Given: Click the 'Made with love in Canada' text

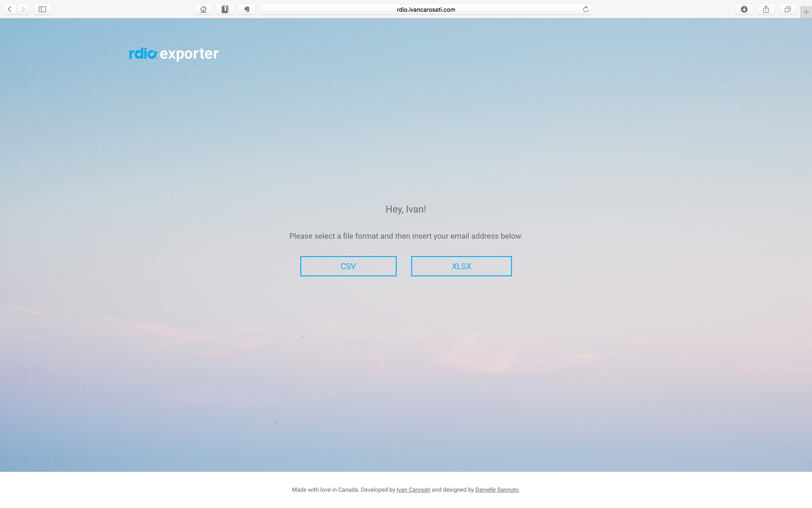Looking at the screenshot, I should [325, 490].
